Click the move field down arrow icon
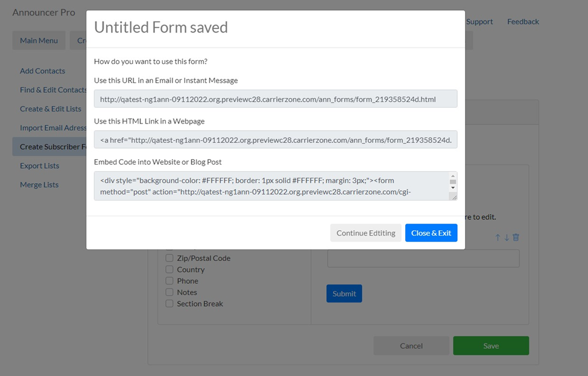Screen dimensions: 588x376 507,237
